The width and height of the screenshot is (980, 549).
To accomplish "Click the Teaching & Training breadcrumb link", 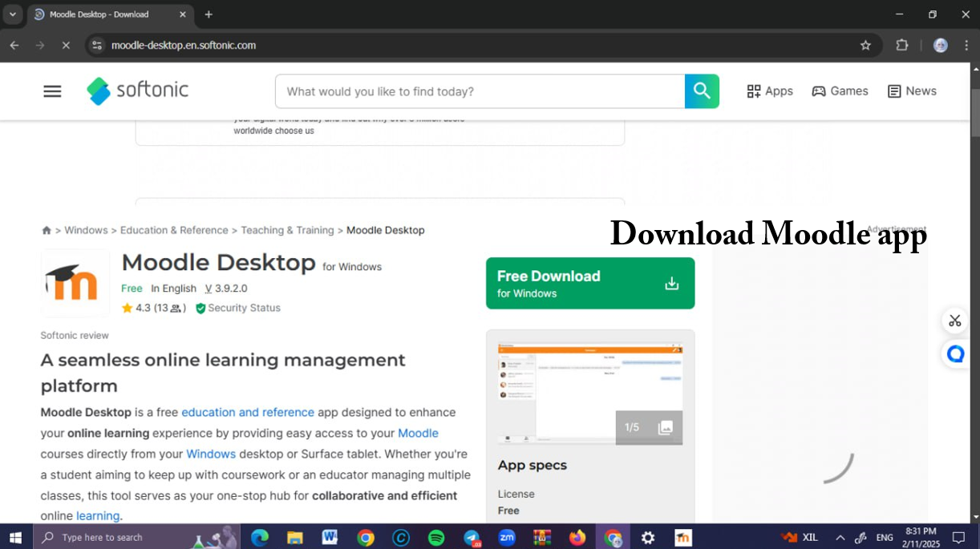I will pyautogui.click(x=287, y=230).
